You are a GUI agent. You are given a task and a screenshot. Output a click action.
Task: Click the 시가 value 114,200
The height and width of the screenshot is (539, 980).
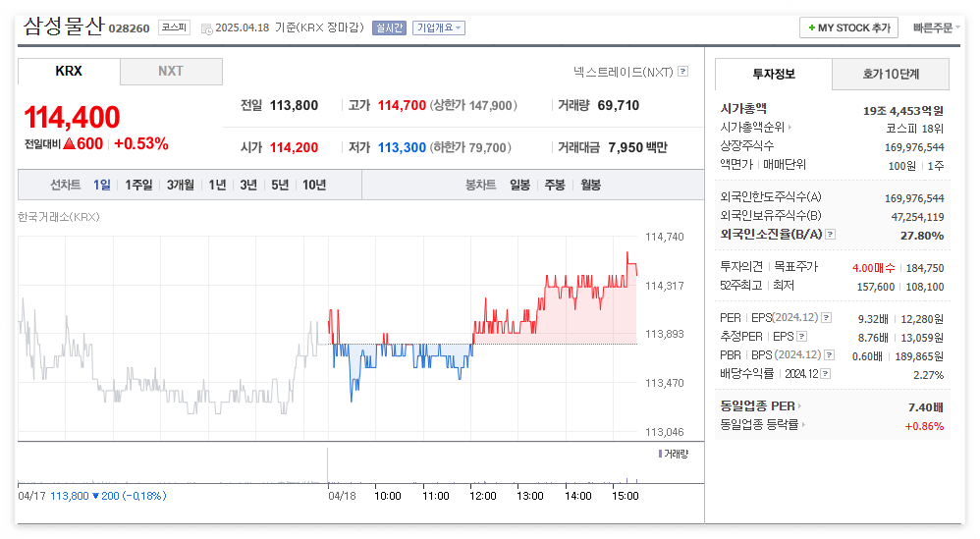(294, 147)
